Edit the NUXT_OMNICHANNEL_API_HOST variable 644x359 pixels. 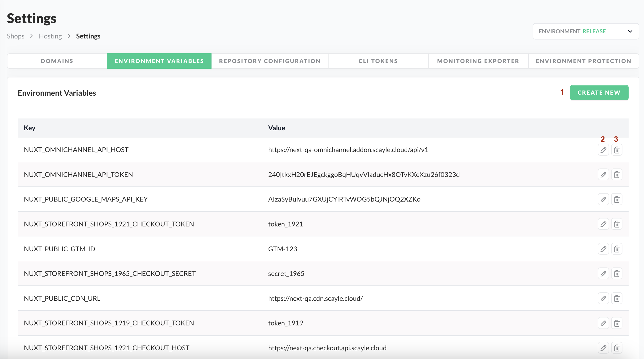pos(603,150)
